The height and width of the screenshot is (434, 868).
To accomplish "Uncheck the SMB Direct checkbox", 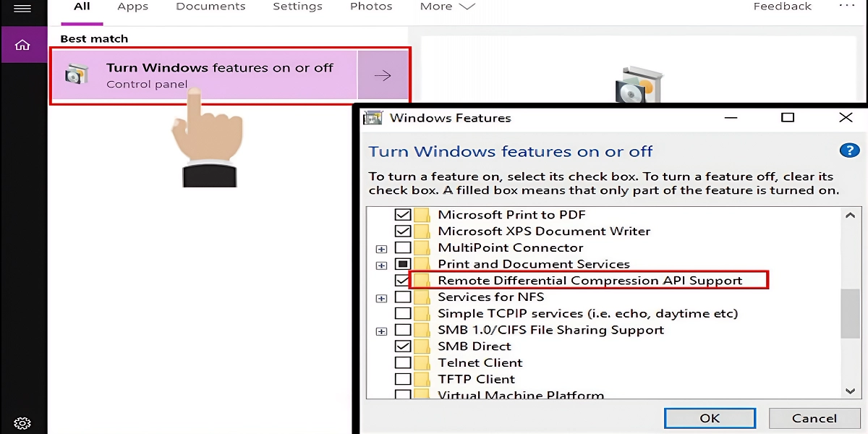I will (x=403, y=346).
